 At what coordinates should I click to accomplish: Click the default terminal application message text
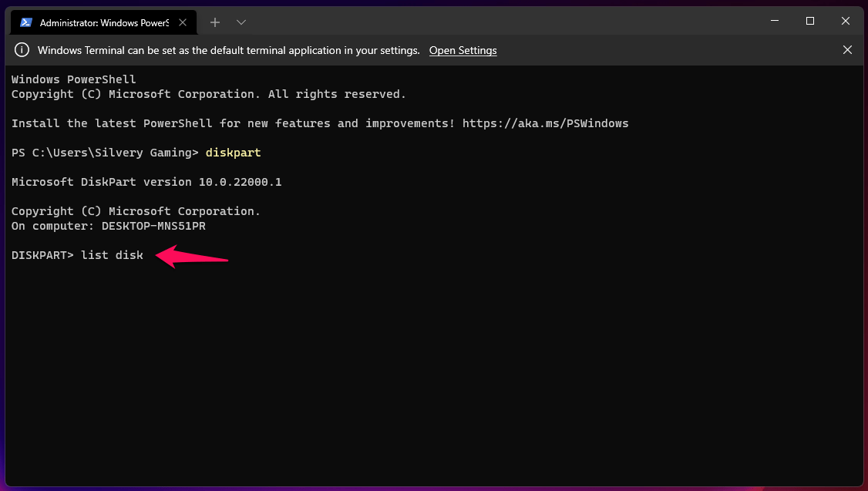coord(228,50)
